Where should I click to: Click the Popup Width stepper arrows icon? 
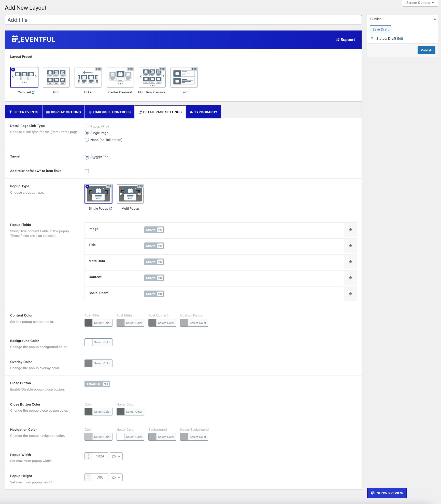tap(88, 456)
